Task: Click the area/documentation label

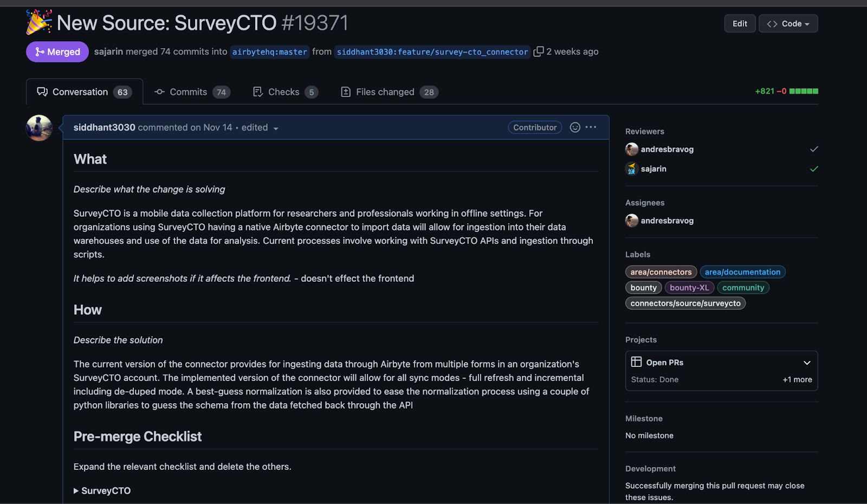Action: [x=742, y=272]
